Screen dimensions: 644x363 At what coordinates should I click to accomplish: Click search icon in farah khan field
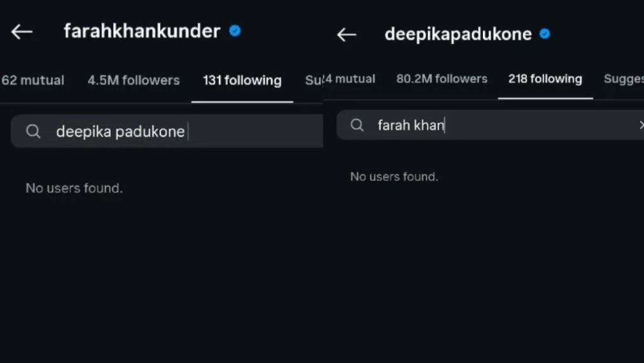point(357,125)
